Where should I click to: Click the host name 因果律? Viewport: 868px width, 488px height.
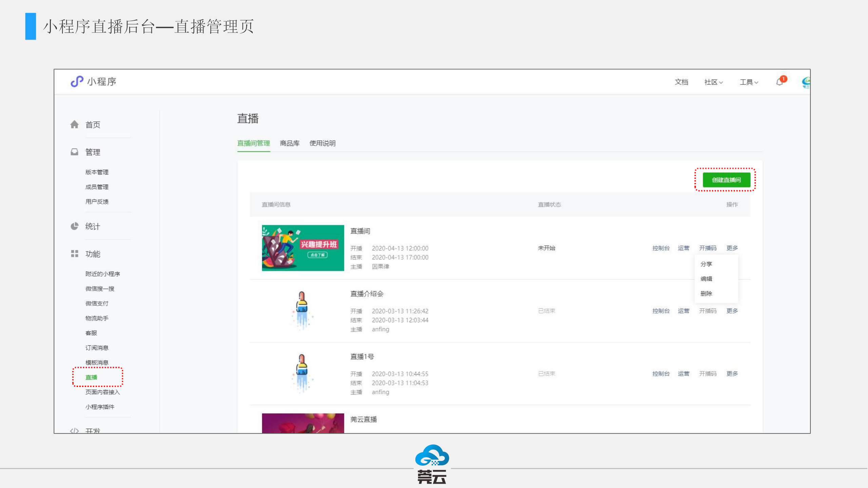coord(380,267)
